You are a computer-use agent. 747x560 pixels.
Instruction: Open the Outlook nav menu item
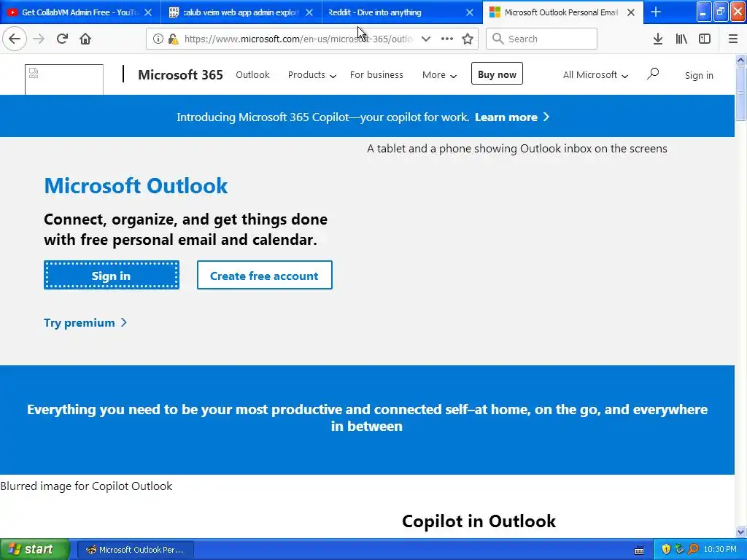252,75
